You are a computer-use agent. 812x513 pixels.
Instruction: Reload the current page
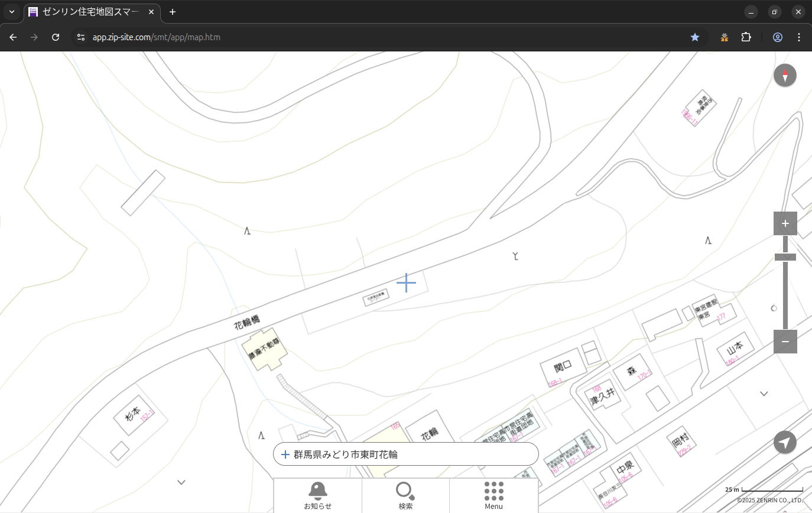pyautogui.click(x=56, y=37)
